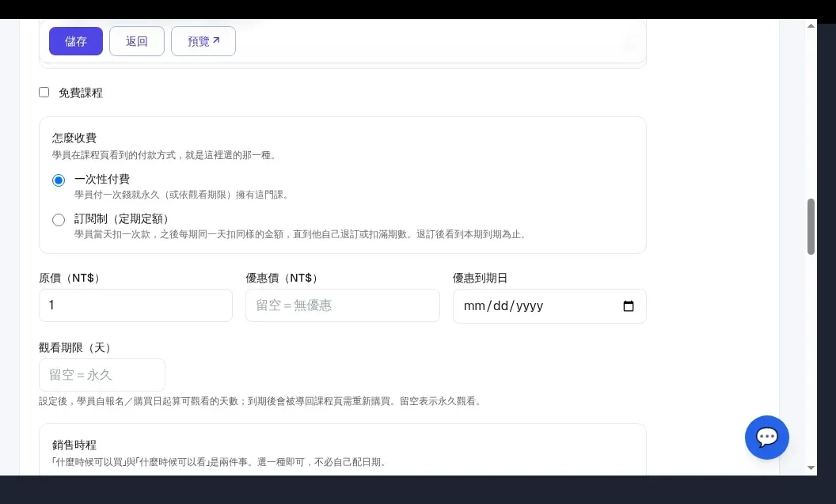Click the 訂閱制 description text beginning 學員當天扣一次款

[x=302, y=234]
